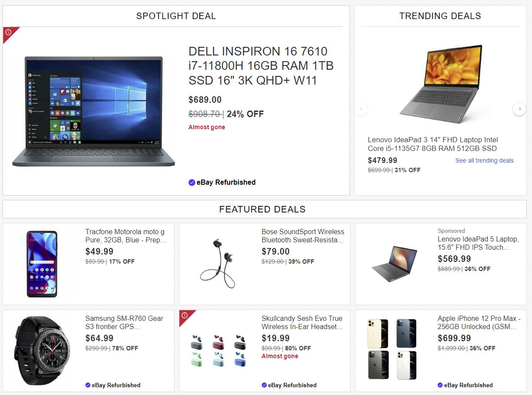
Task: Open sponsored Lenovo IdeaPad 5 Laptop listing
Action: tap(478, 243)
